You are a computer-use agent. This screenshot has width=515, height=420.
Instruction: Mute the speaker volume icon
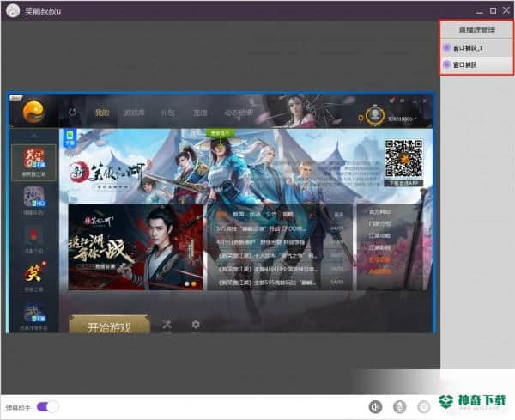pos(375,407)
